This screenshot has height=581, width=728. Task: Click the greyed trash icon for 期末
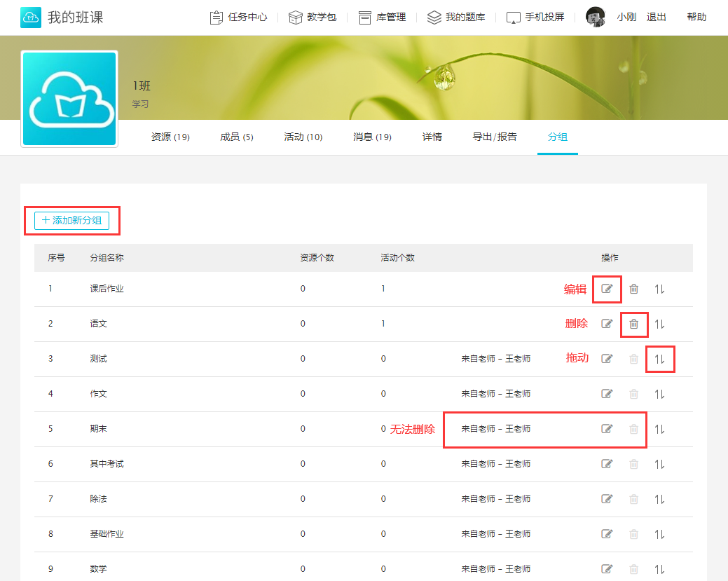click(633, 429)
